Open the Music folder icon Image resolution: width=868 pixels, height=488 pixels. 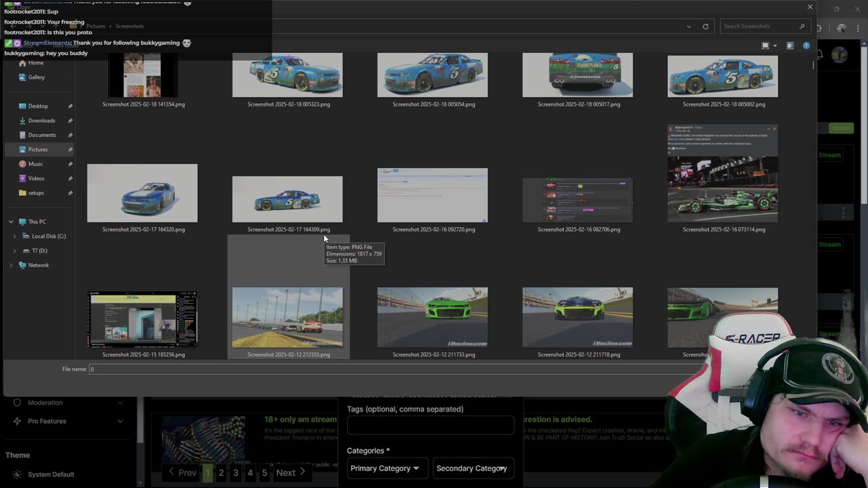pos(22,164)
